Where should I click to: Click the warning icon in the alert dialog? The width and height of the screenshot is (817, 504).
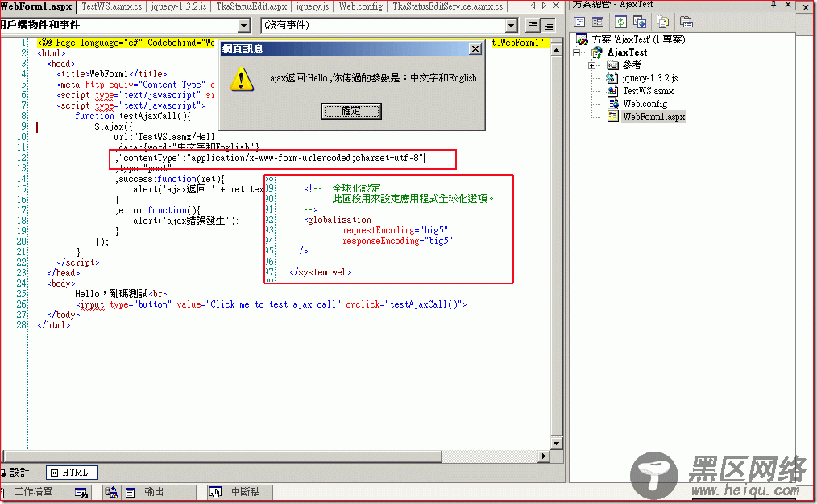(242, 79)
